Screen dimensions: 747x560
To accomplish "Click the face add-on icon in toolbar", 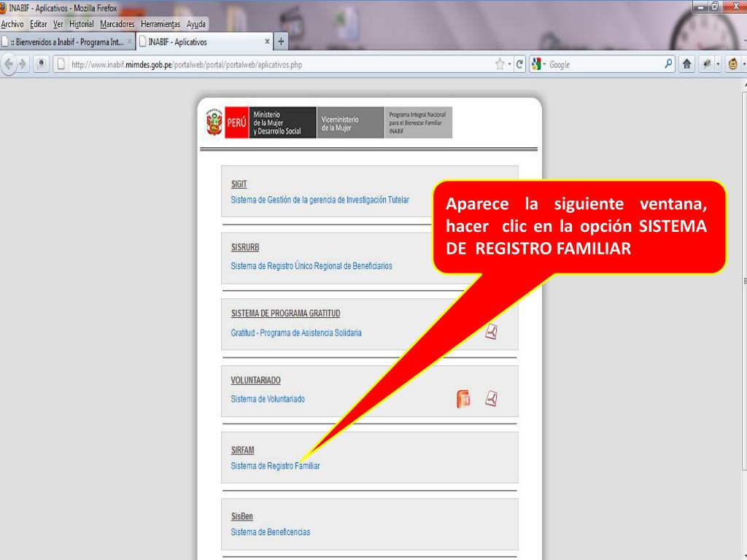I will (732, 64).
